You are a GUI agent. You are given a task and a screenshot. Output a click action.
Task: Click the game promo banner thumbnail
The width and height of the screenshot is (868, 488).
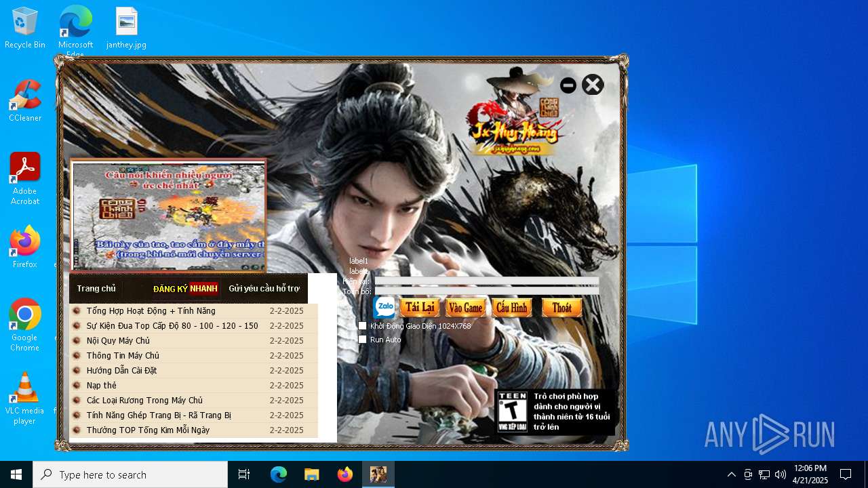point(167,216)
